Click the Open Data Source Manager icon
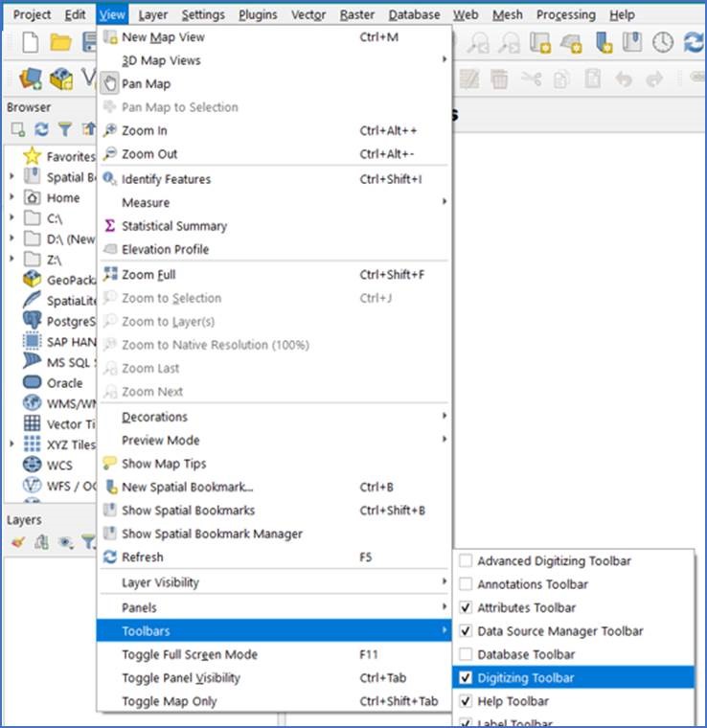Screen dimensions: 707x728 pyautogui.click(x=31, y=79)
